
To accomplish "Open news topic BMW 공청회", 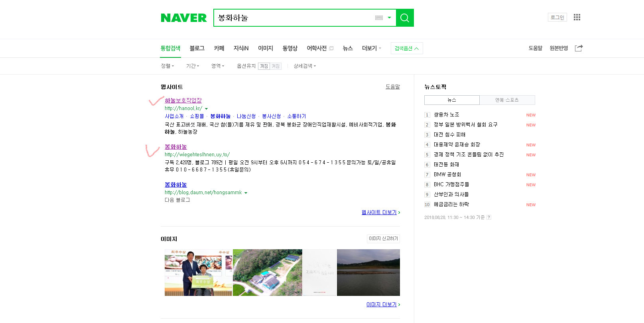I will point(447,175).
